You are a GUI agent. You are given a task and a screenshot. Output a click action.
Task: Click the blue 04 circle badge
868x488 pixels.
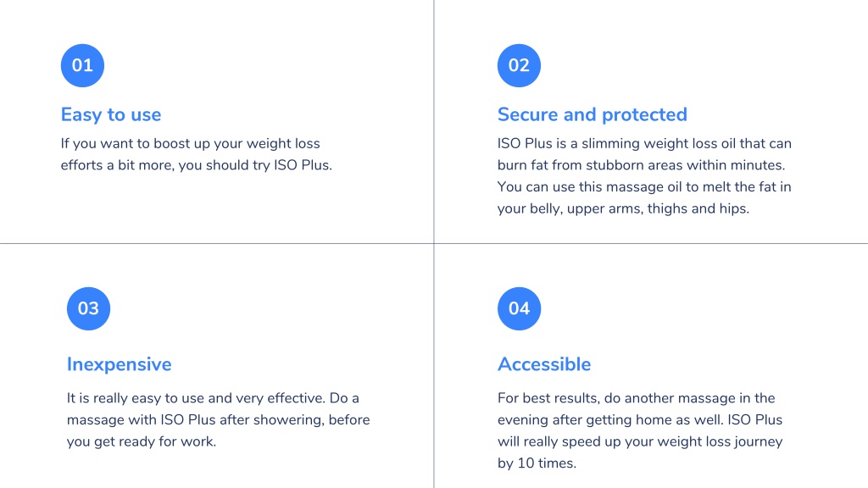coord(519,308)
